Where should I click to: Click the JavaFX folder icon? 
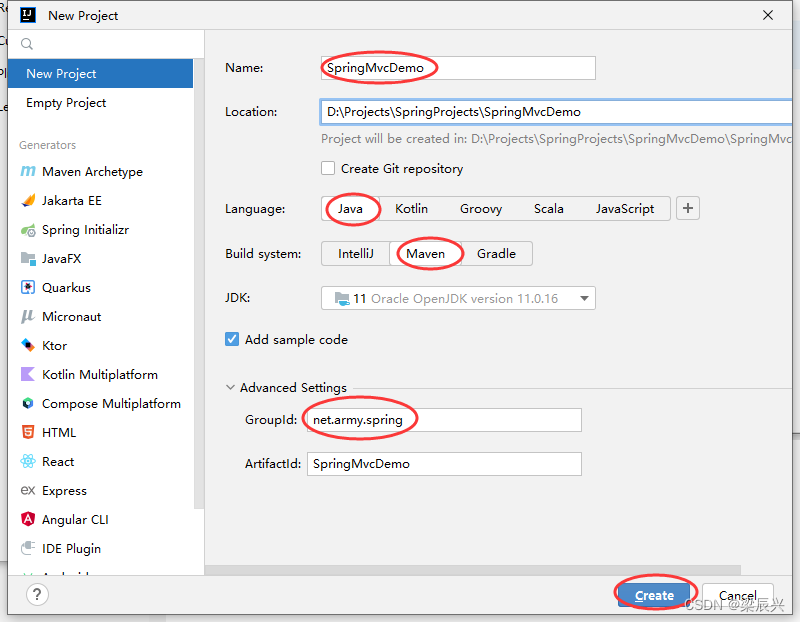28,259
